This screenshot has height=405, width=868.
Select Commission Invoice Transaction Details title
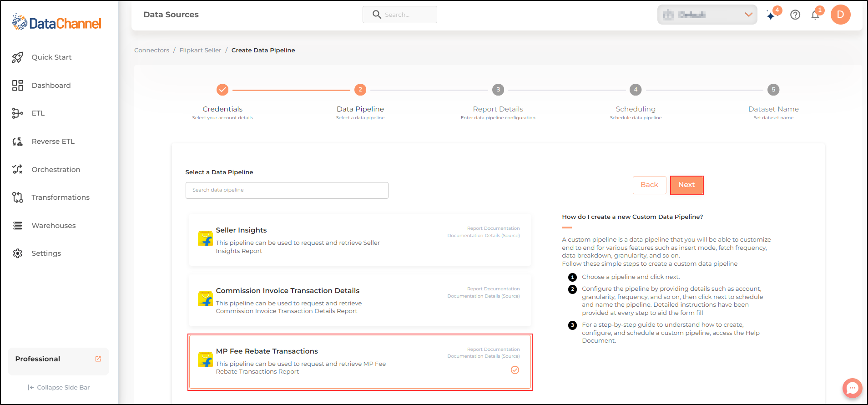[288, 291]
